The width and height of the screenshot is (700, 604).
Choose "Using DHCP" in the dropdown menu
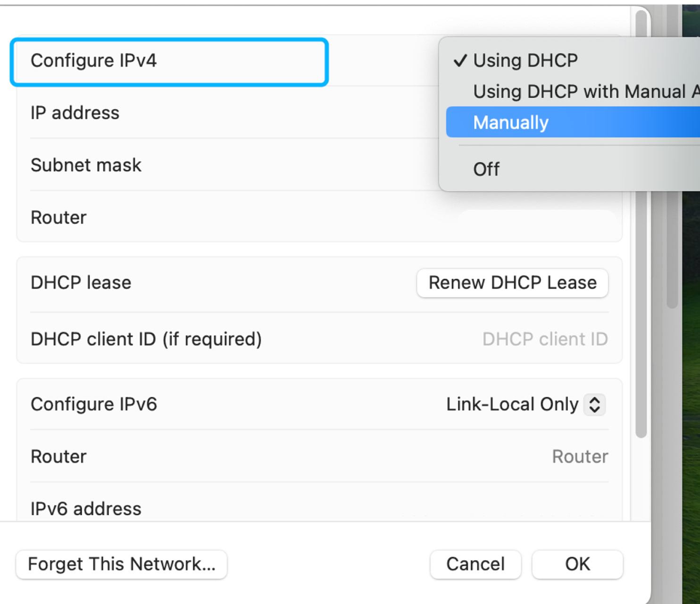click(x=525, y=60)
